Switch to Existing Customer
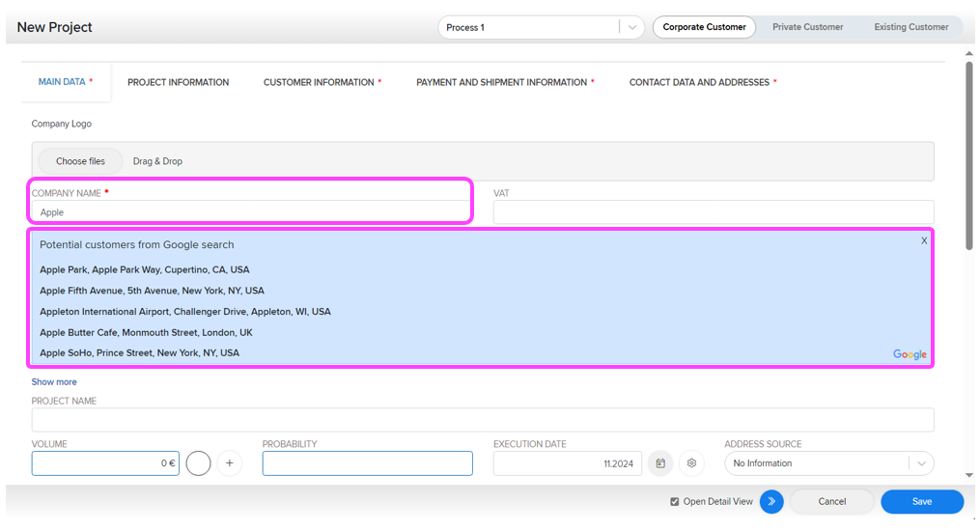 [910, 27]
